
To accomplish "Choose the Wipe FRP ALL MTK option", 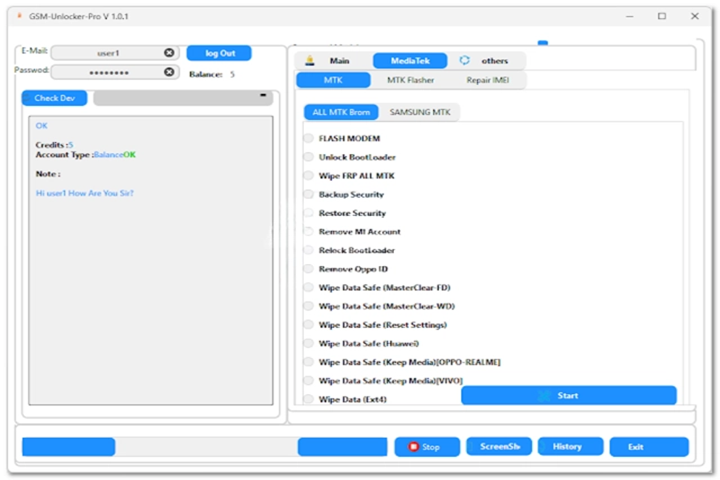I will tap(308, 176).
